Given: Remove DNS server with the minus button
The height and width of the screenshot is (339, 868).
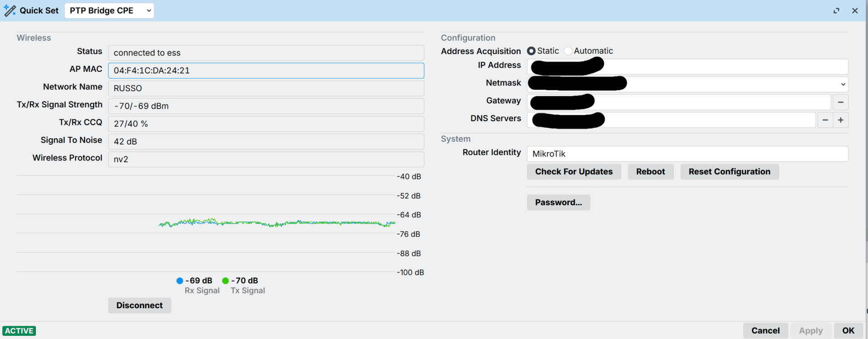Looking at the screenshot, I should [825, 120].
